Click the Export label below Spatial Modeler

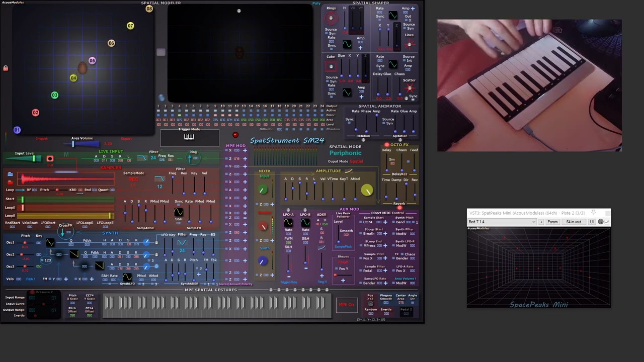(x=126, y=139)
